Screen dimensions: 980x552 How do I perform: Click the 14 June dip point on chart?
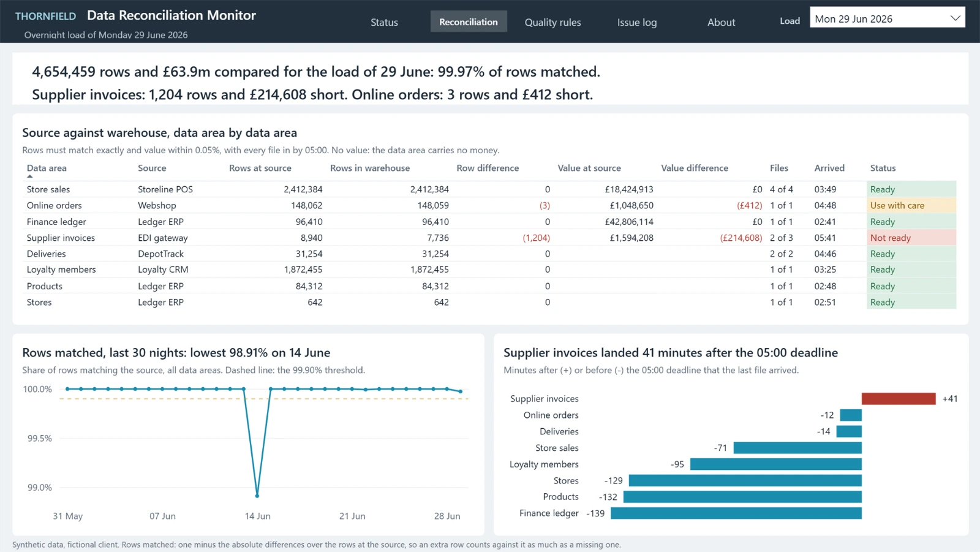click(257, 496)
